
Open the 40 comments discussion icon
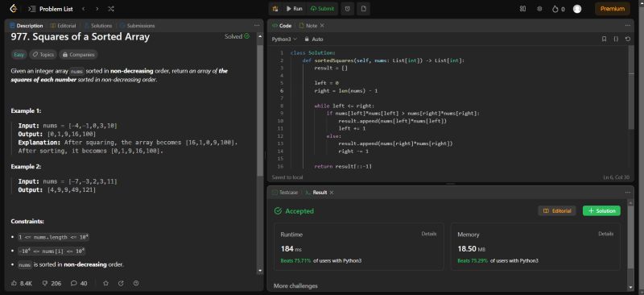[x=79, y=283]
